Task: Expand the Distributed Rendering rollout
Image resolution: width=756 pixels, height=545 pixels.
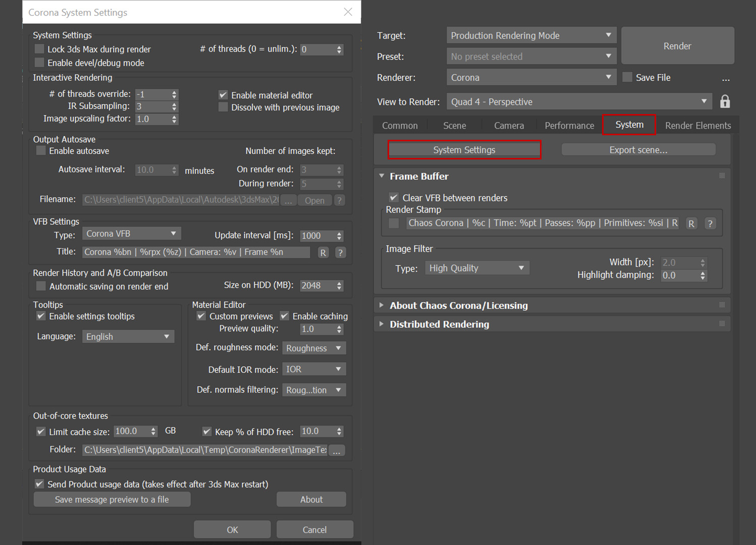Action: tap(439, 324)
